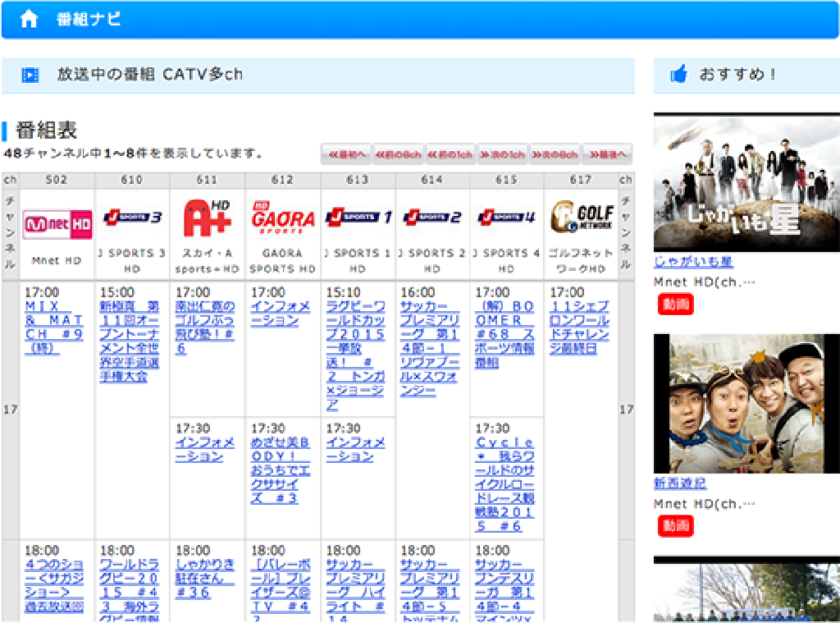Select the Mnet HD channel logo
This screenshot has height=623, width=840.
coord(57,222)
